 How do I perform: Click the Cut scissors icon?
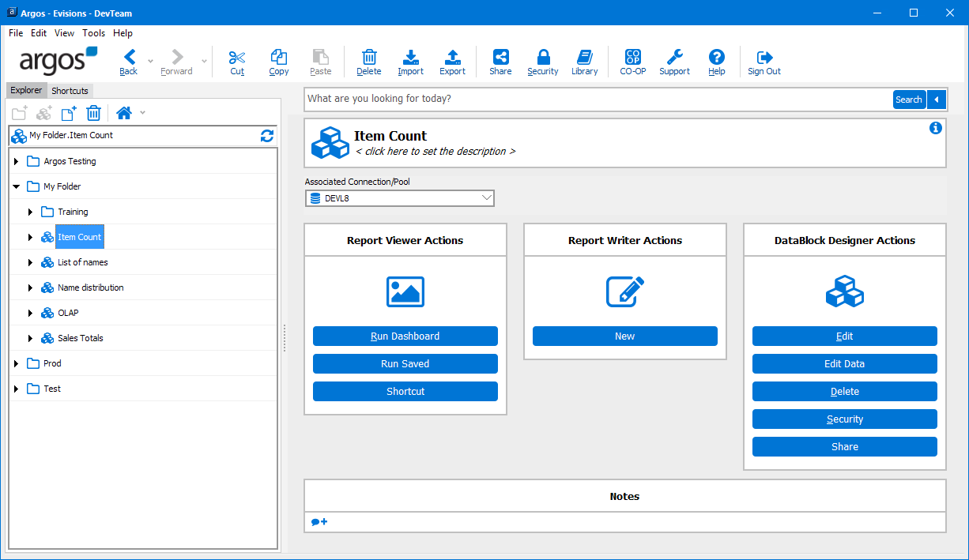(x=237, y=57)
